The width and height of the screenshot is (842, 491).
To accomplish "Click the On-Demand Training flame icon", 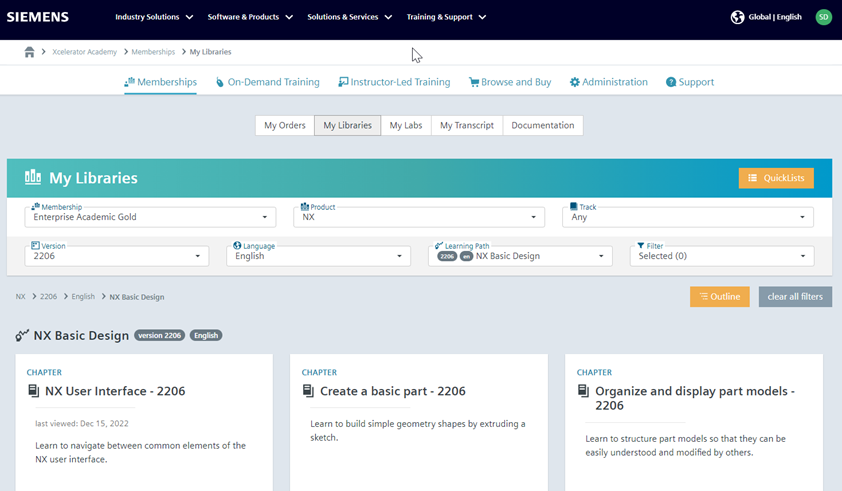I will click(220, 82).
